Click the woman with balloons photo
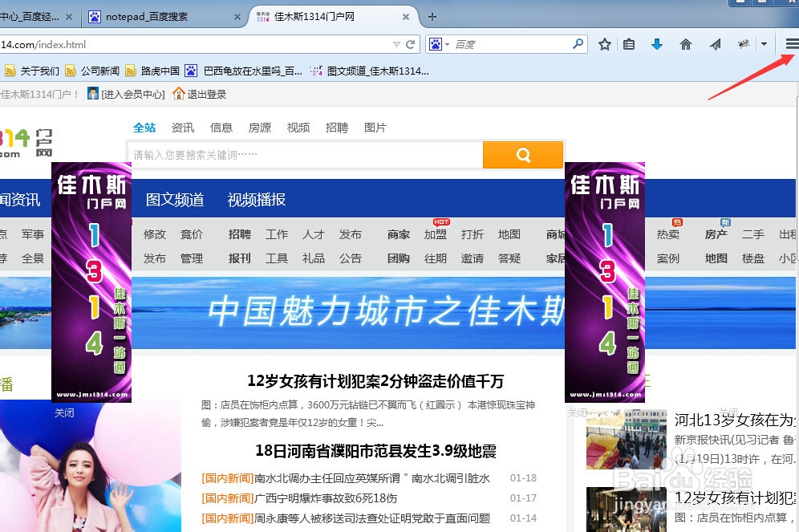 [90, 466]
